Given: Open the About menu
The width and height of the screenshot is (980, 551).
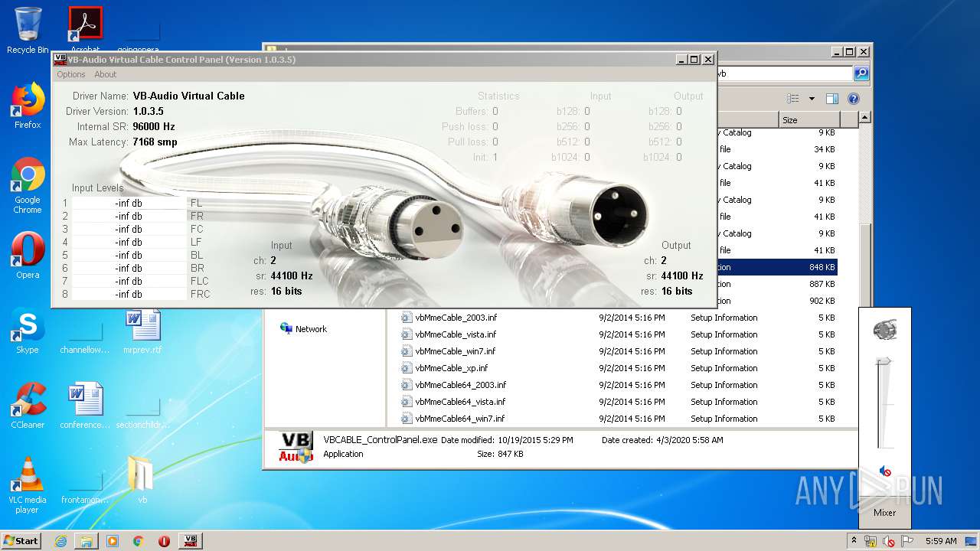Looking at the screenshot, I should click(x=105, y=74).
